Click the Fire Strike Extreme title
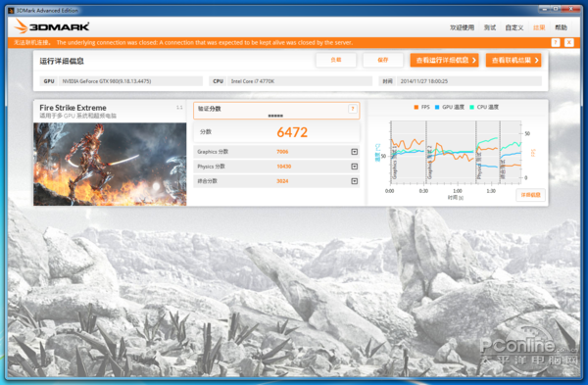Viewport: 588px width, 385px height. 73,108
